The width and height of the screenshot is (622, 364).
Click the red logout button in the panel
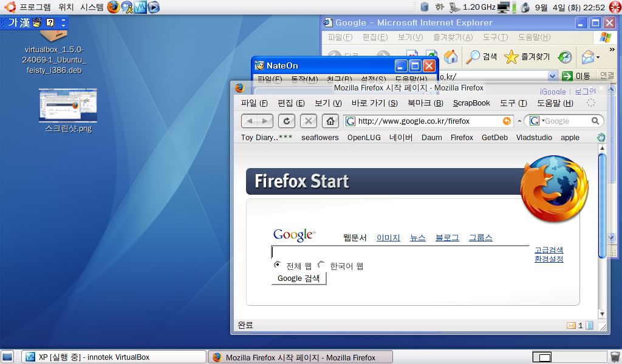tap(615, 7)
